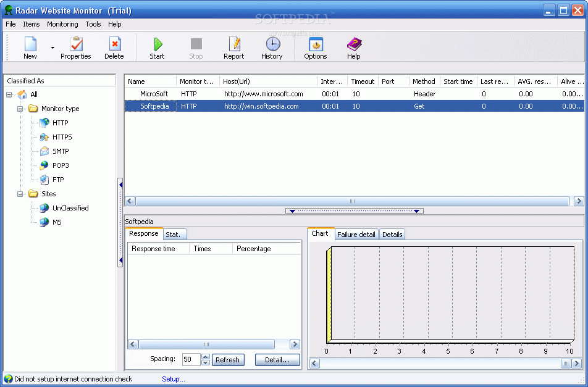Sort by the Method column header
This screenshot has width=588, height=387.
(x=424, y=81)
